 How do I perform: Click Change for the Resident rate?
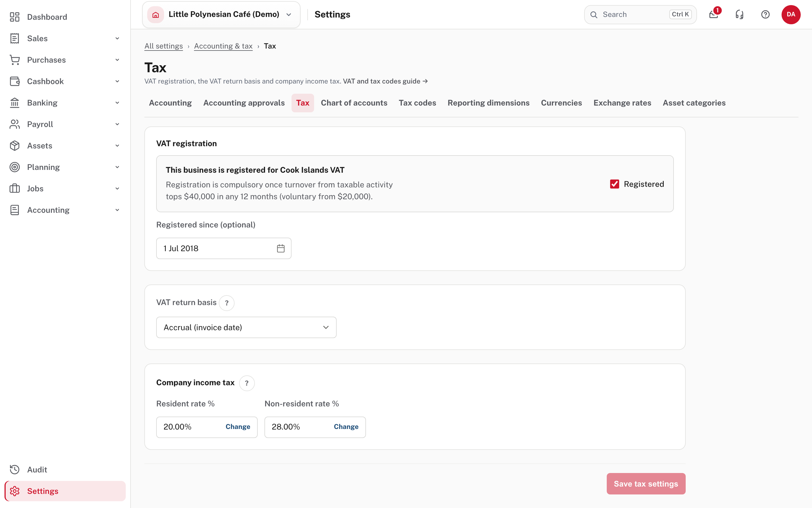click(238, 427)
